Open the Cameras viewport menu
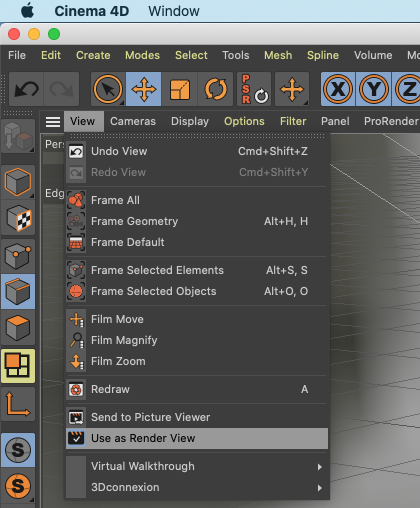The image size is (420, 508). 133,121
